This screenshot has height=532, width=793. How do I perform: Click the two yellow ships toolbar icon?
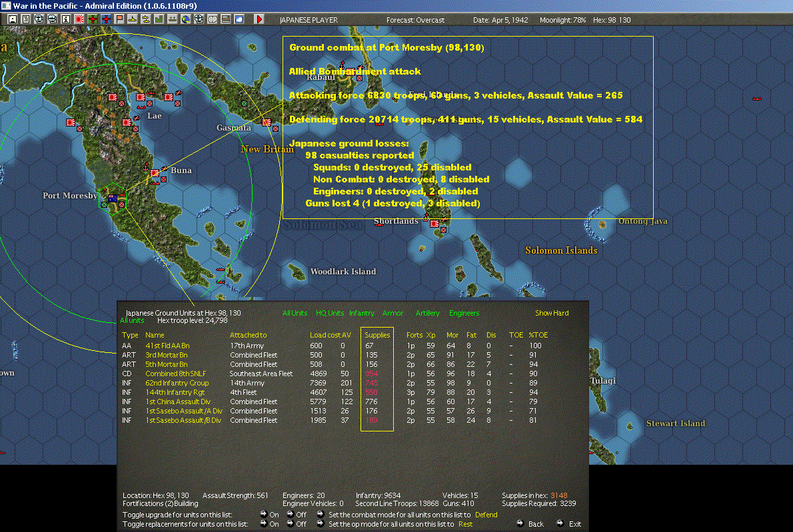146,19
